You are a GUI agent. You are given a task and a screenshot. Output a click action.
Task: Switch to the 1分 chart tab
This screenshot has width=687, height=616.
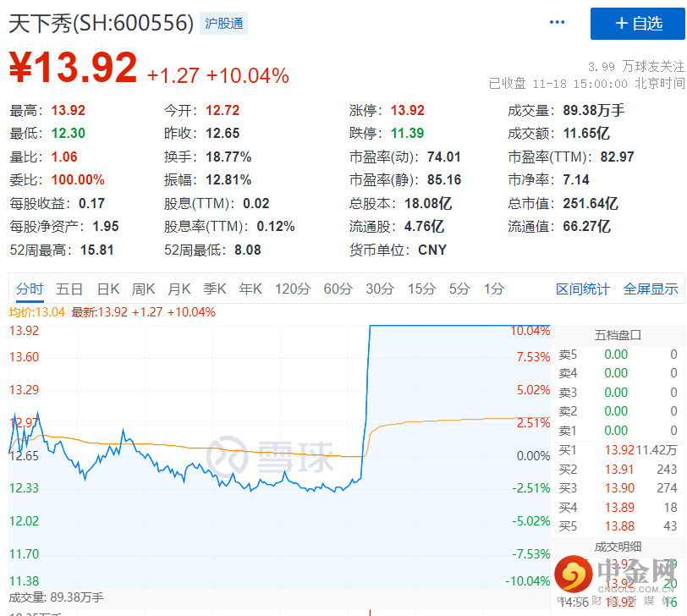click(494, 289)
